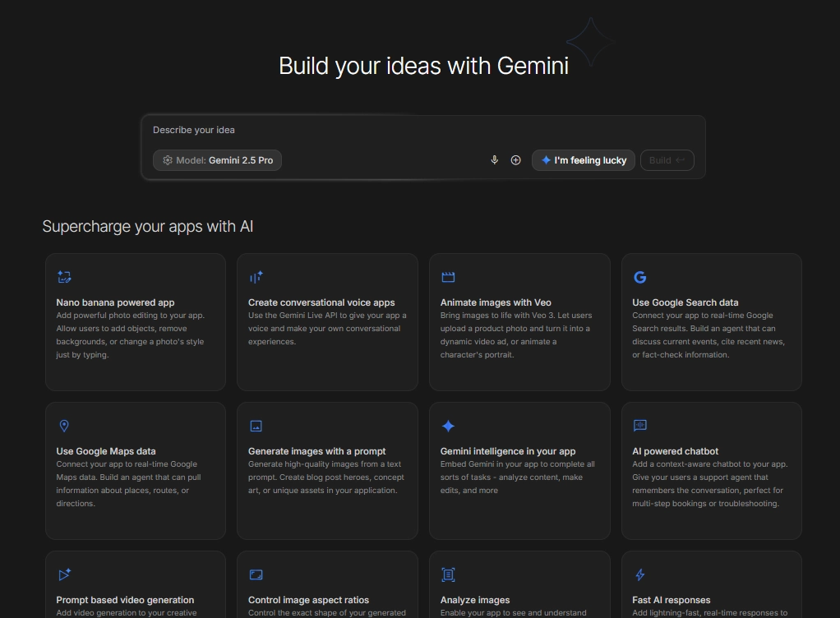This screenshot has height=618, width=840.
Task: Open the Model: Gemini 2.5 Pro selector
Action: coord(217,160)
